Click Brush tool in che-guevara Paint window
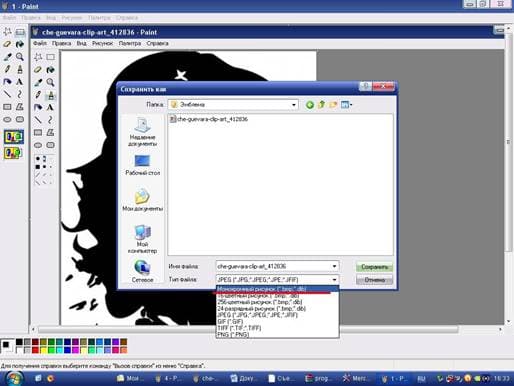The image size is (514, 386). (x=50, y=95)
